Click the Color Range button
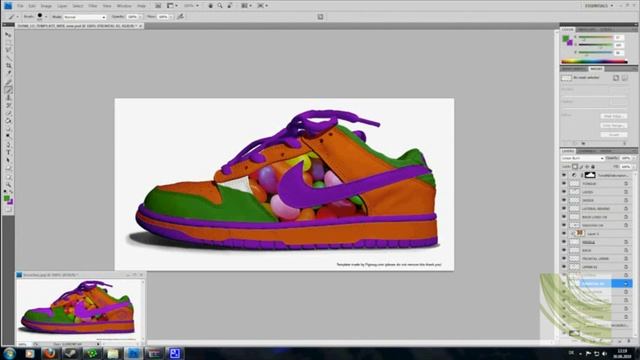The image size is (640, 360). [x=613, y=125]
